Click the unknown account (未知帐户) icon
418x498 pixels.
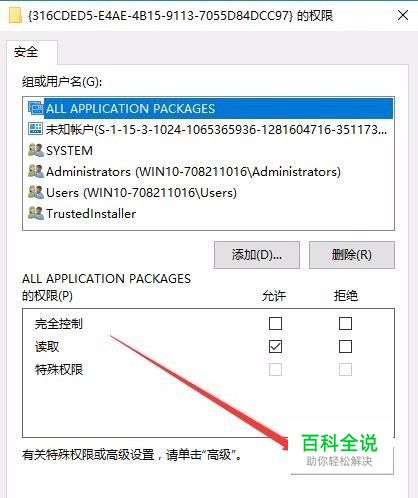pyautogui.click(x=35, y=129)
